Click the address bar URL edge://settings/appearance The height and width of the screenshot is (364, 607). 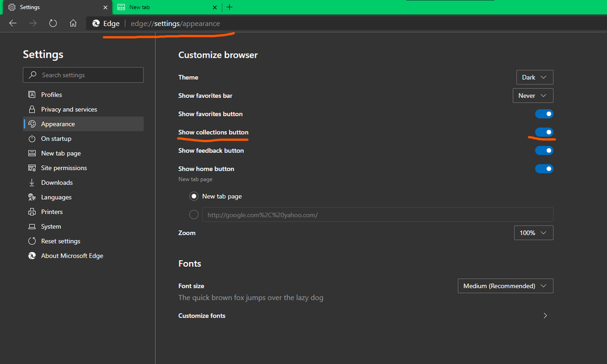tap(176, 24)
